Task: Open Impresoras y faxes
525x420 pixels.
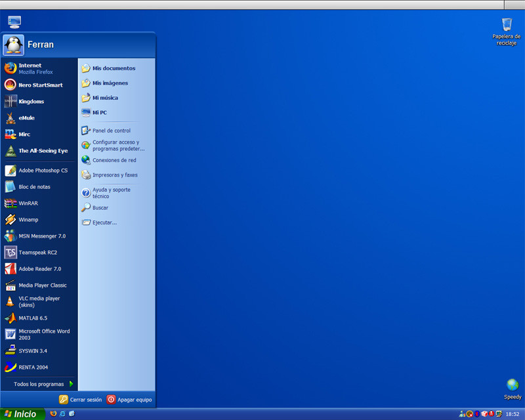Action: click(x=116, y=175)
